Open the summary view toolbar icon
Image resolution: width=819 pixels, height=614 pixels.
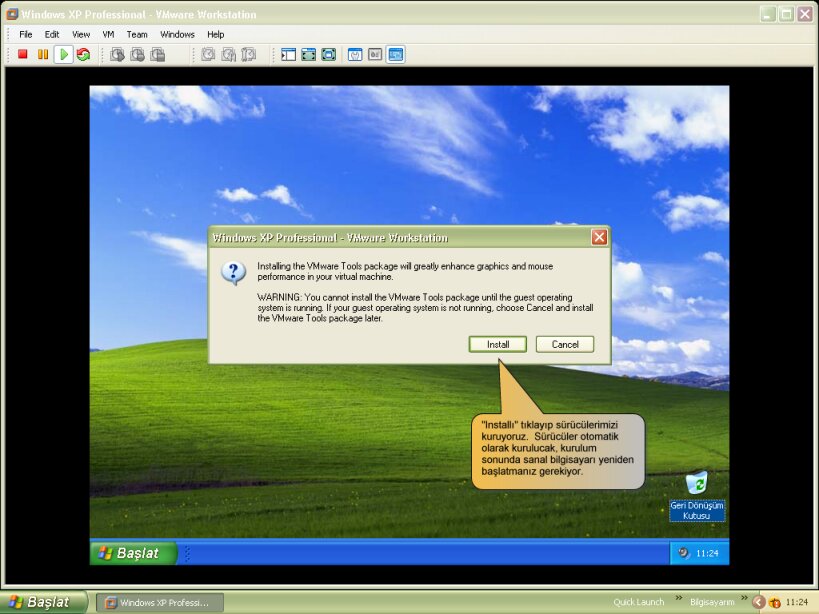tap(355, 54)
